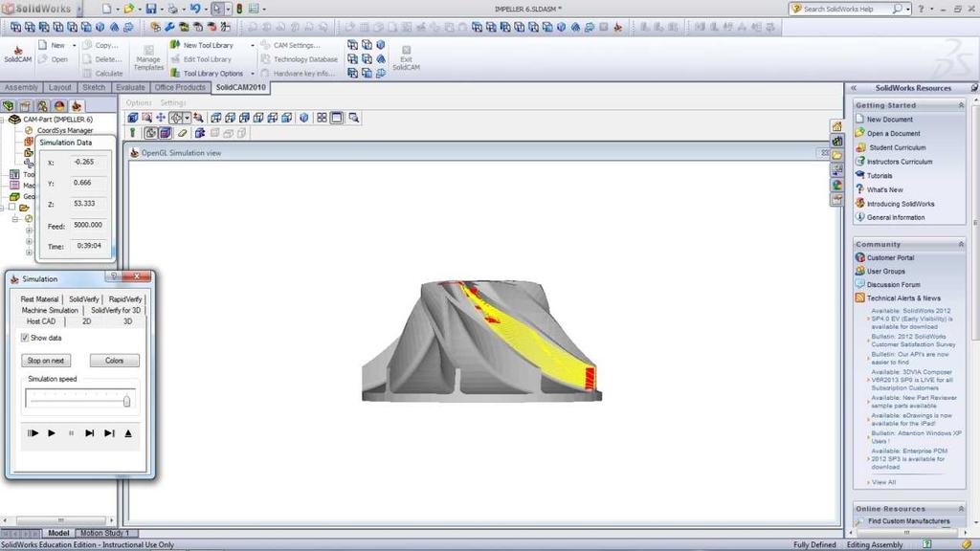Click the appearances sphere icon in the task pane strip
Viewport: 980px width, 551px height.
[x=836, y=185]
